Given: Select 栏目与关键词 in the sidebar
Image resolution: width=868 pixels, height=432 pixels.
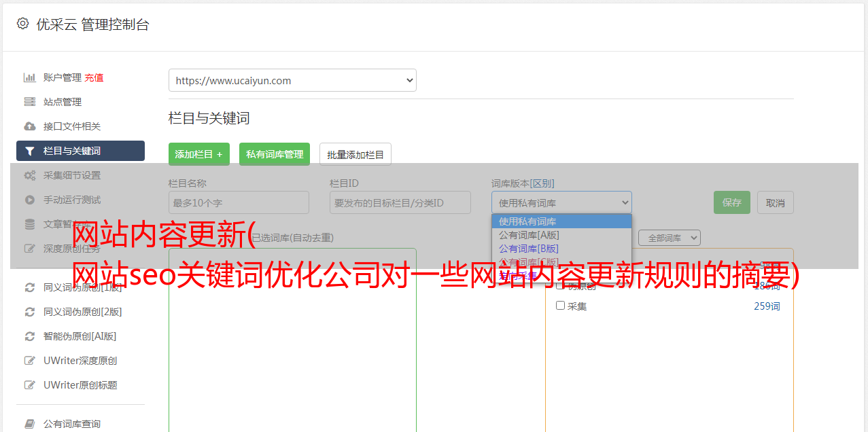Looking at the screenshot, I should point(80,151).
